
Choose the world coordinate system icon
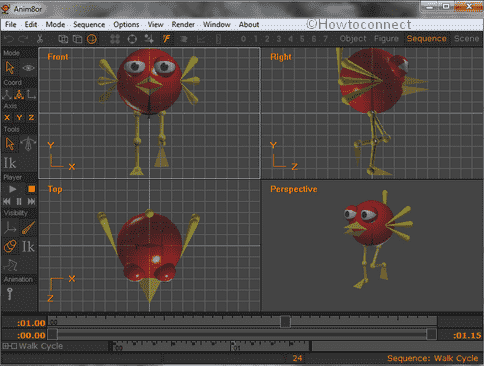pos(7,95)
